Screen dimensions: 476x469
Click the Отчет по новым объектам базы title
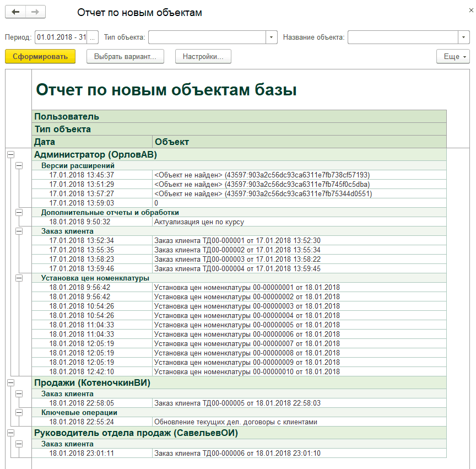tap(166, 90)
